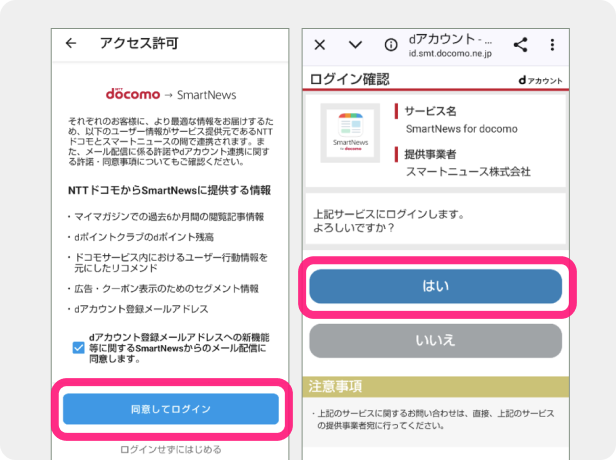
Task: Tap the いいえ button
Action: pyautogui.click(x=436, y=341)
